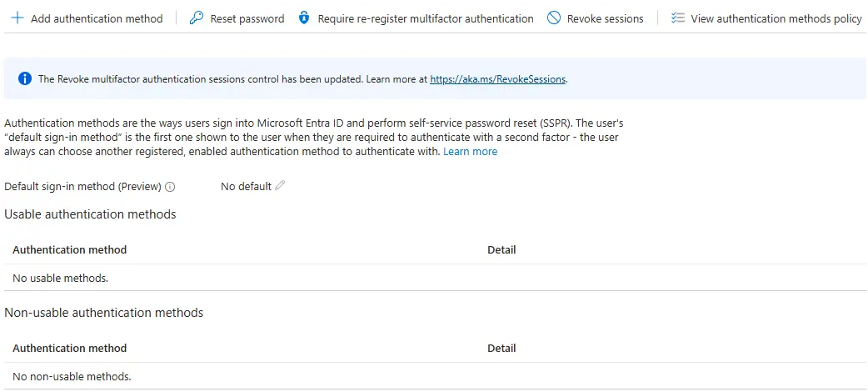Image resolution: width=868 pixels, height=392 pixels.
Task: Click the No default value text
Action: (246, 186)
